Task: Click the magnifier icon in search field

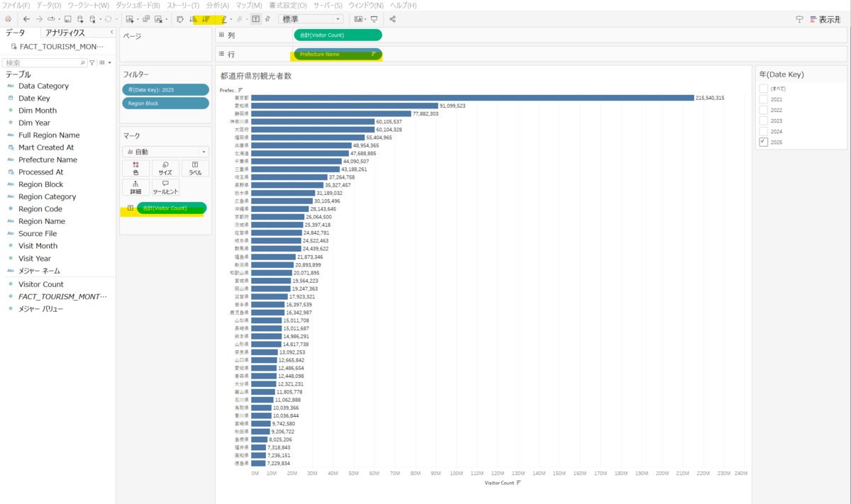Action: 83,63
